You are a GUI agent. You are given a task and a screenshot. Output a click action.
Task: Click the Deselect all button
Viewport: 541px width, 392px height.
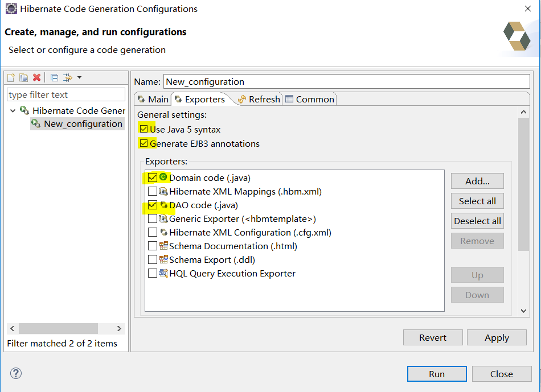tap(477, 221)
